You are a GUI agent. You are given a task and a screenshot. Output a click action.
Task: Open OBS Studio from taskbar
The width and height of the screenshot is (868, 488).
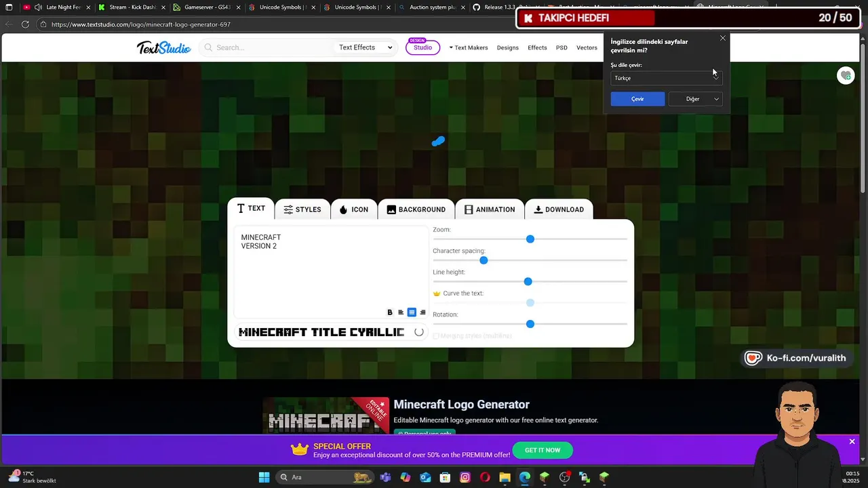click(x=564, y=477)
